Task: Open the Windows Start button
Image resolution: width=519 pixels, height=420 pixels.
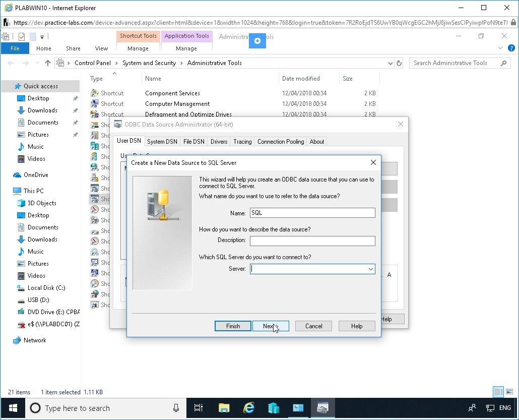Action: (x=13, y=408)
